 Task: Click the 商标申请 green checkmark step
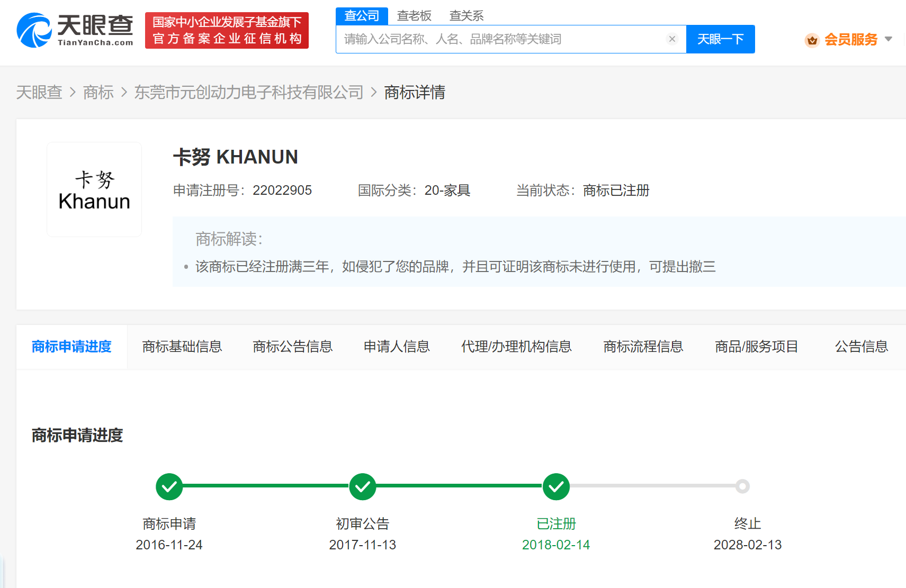click(x=169, y=486)
